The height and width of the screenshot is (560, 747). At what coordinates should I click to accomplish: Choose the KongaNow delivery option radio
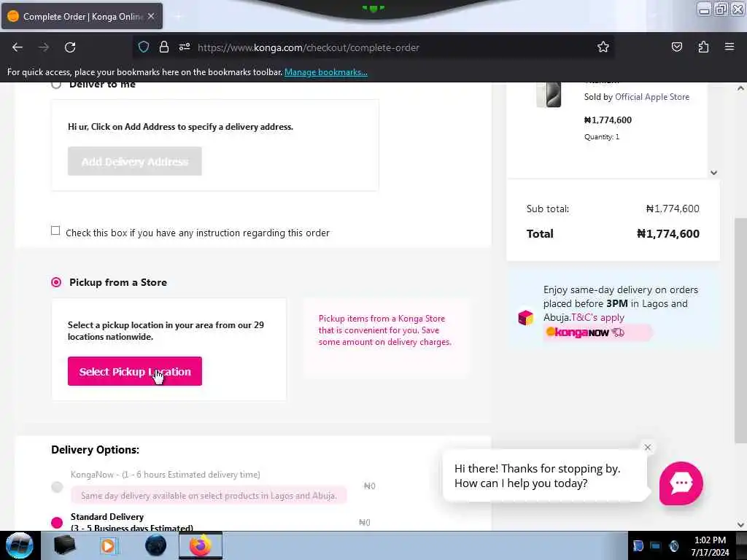(57, 487)
